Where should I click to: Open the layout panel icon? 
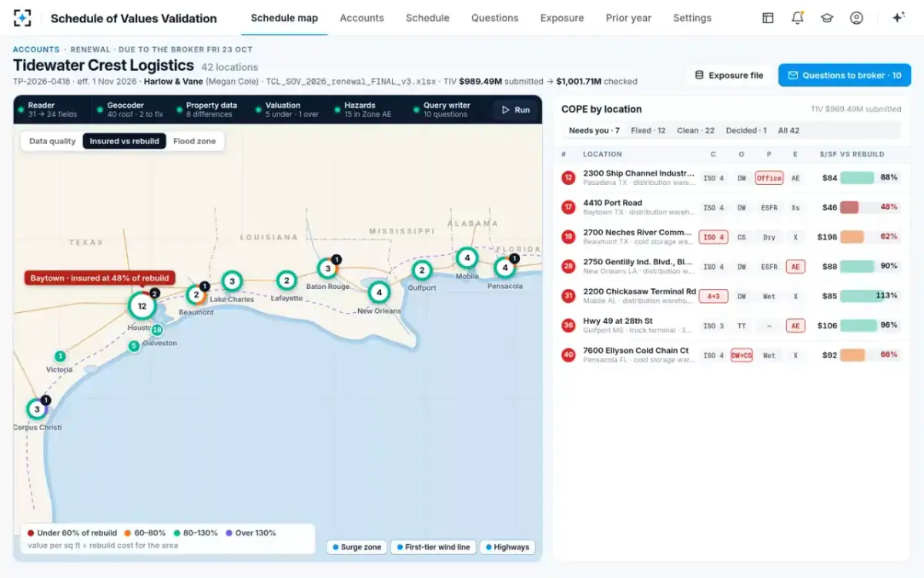[768, 18]
